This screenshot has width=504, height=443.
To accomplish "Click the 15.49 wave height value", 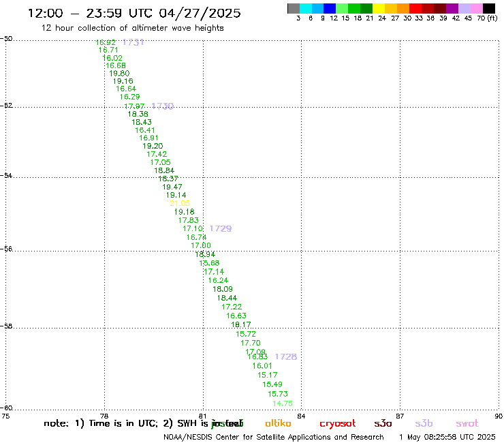I will [x=272, y=384].
